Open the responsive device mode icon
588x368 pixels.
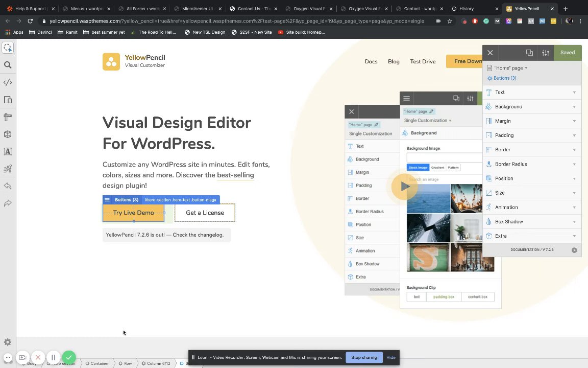point(8,100)
